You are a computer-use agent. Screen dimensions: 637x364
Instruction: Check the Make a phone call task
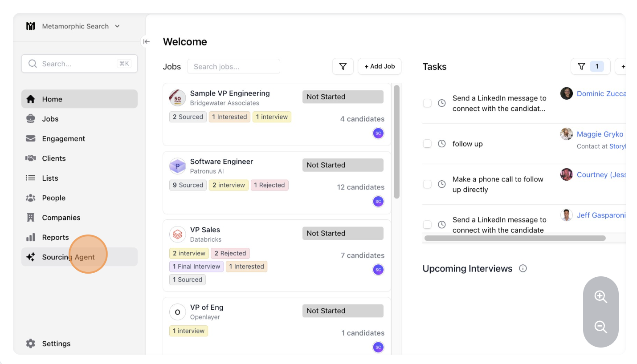[427, 184]
